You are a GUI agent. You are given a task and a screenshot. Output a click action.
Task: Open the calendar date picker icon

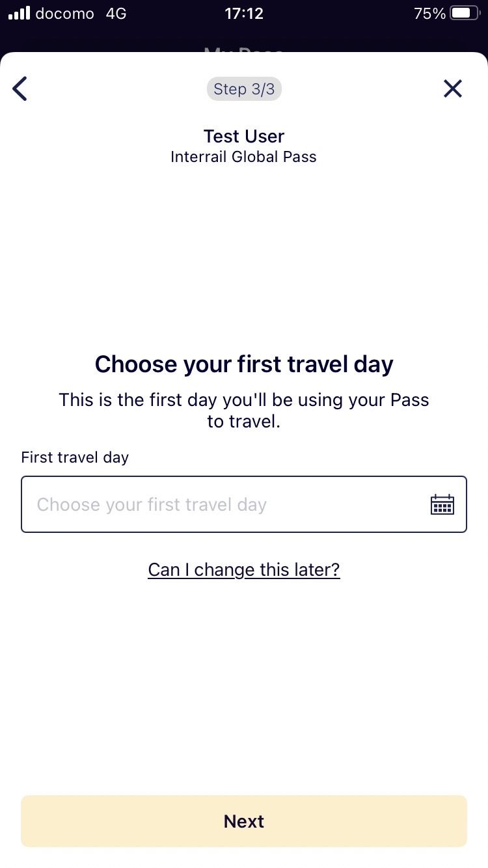click(442, 504)
